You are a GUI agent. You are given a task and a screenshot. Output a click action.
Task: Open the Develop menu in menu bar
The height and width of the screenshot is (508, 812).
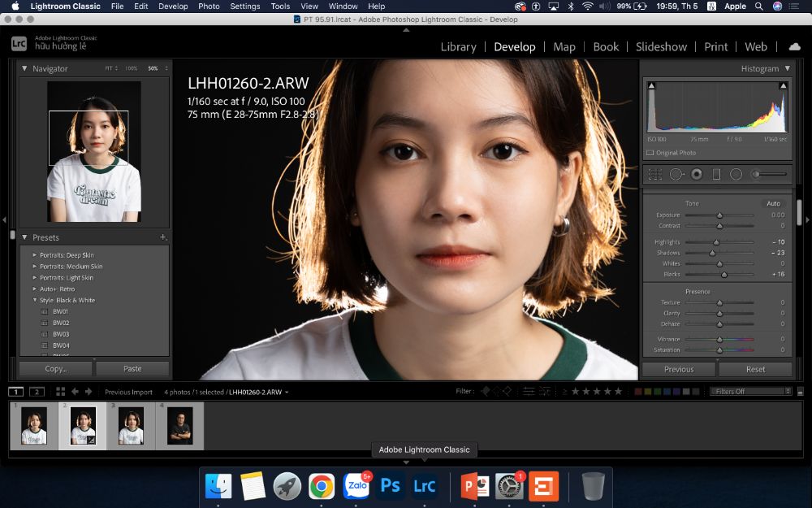coord(173,7)
